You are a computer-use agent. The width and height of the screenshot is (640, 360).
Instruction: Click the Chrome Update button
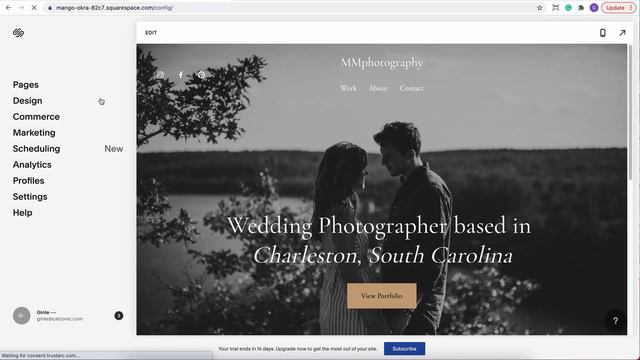(x=618, y=8)
